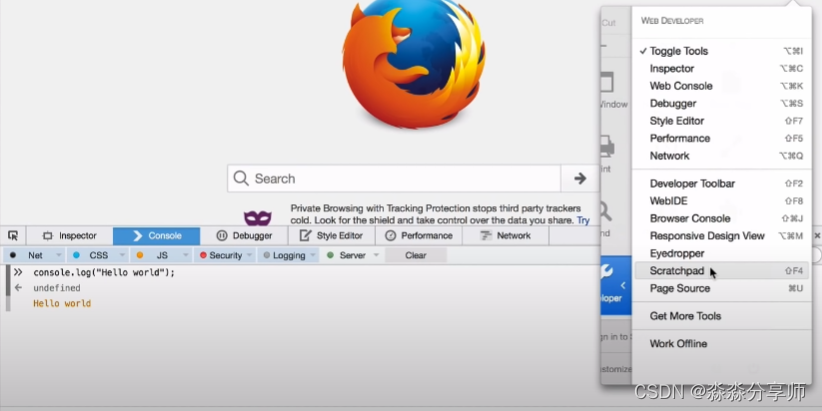
Task: Click the console.log input line
Action: tap(104, 273)
